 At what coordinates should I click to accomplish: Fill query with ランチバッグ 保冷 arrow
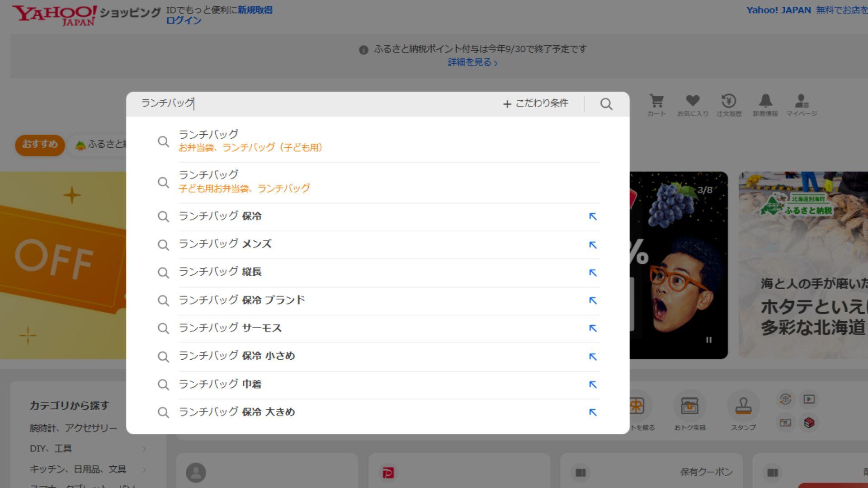point(593,217)
